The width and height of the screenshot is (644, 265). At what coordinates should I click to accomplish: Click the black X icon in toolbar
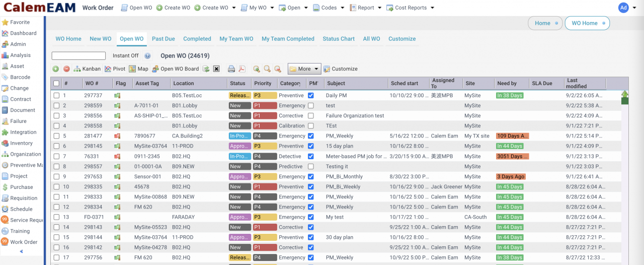[x=216, y=69]
